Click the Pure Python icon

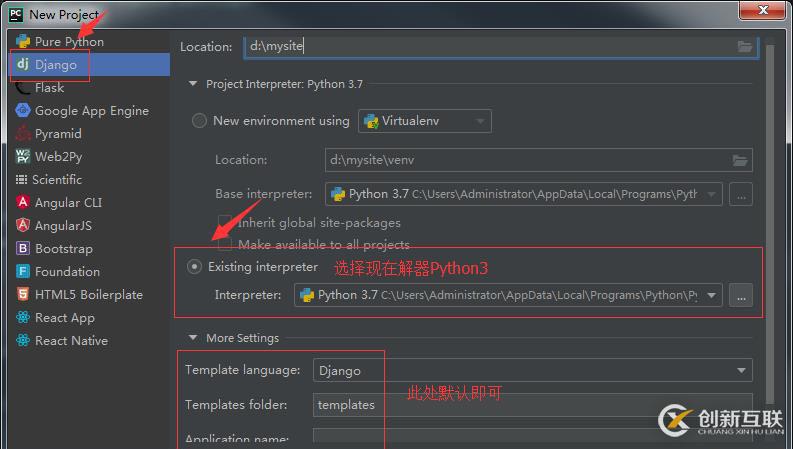pos(23,41)
